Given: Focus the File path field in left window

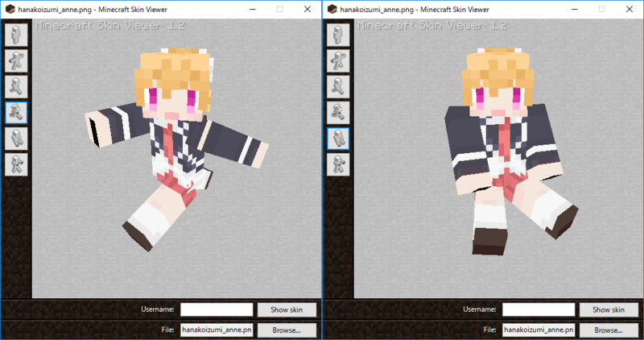Looking at the screenshot, I should 217,330.
